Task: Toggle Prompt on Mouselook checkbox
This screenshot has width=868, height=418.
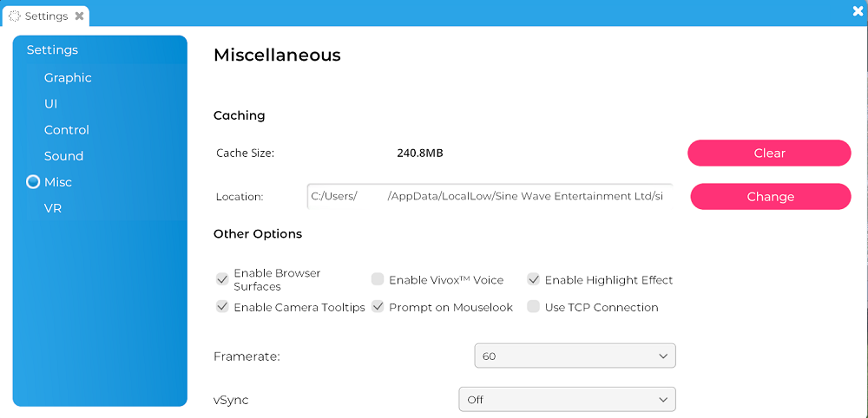Action: 378,306
